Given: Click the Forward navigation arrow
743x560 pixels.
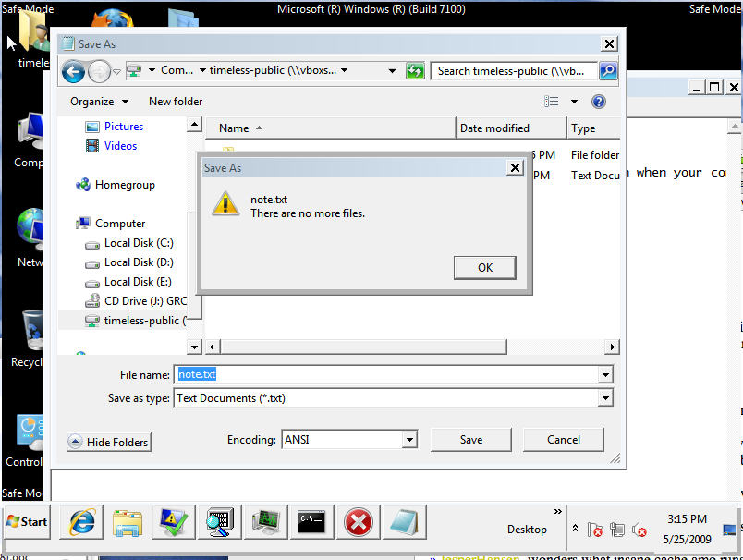Looking at the screenshot, I should (99, 71).
